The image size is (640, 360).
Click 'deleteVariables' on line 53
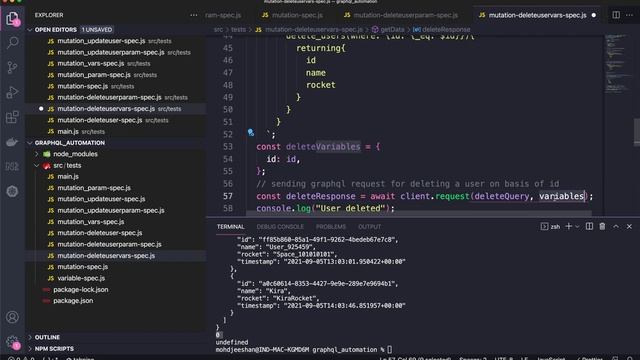tap(323, 147)
